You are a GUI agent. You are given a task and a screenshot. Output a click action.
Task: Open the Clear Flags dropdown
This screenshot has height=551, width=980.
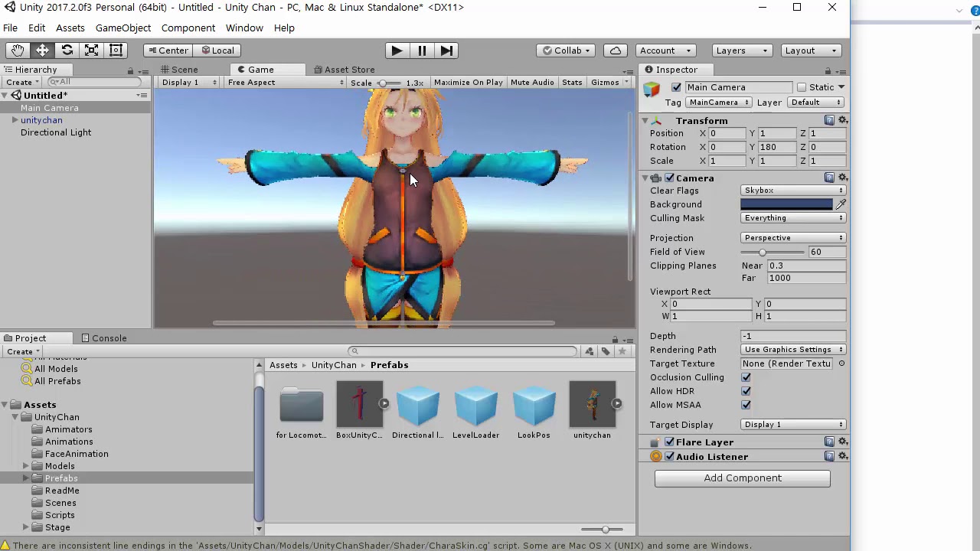(793, 191)
